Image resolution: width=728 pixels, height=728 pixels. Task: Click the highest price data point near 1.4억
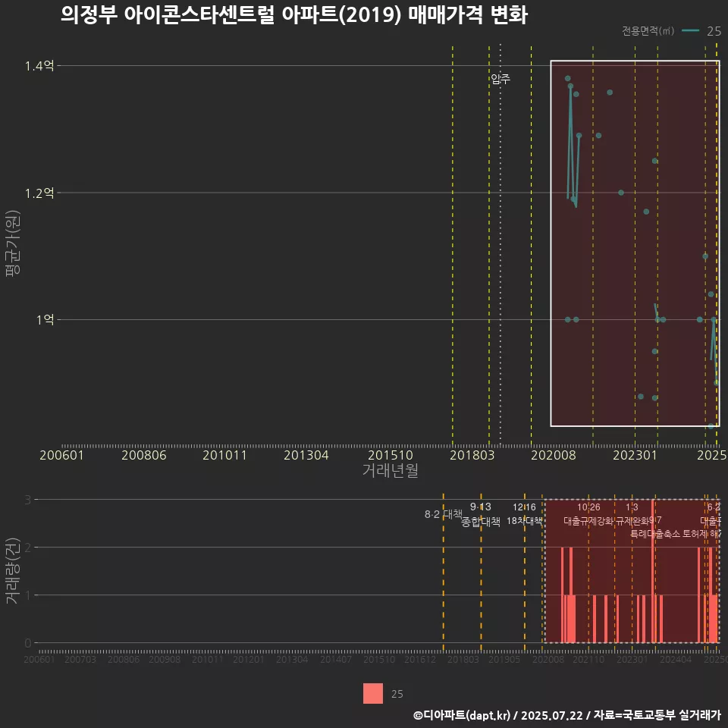tap(567, 78)
